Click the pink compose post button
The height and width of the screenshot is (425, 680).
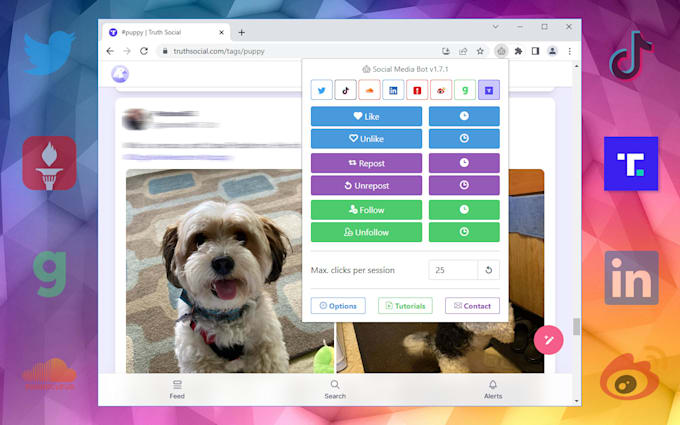click(x=548, y=340)
